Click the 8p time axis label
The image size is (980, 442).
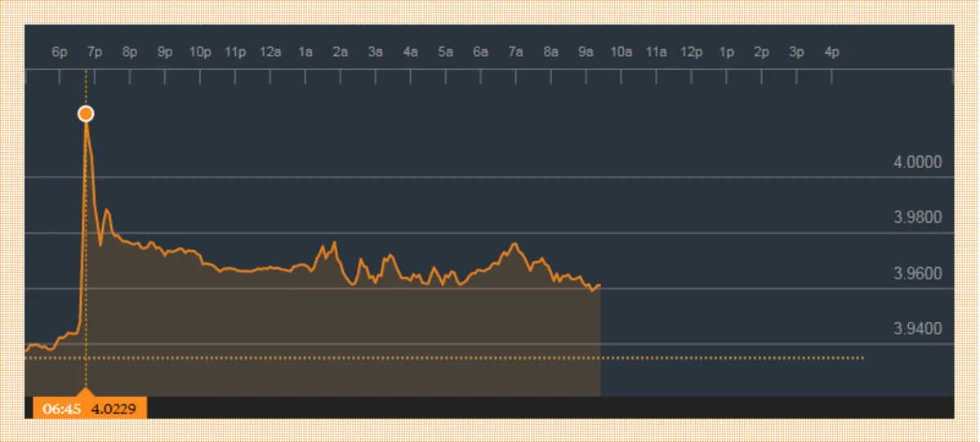[130, 51]
